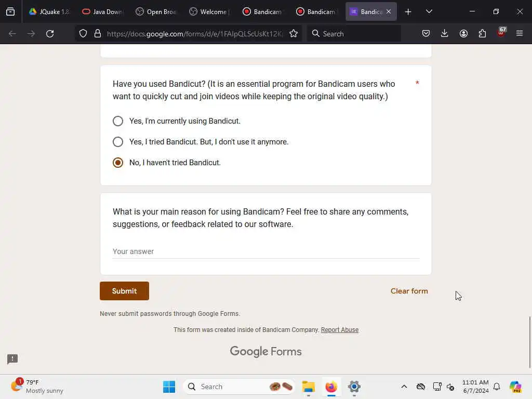Click the display connection tray icon
The height and width of the screenshot is (399, 532).
coord(437,387)
